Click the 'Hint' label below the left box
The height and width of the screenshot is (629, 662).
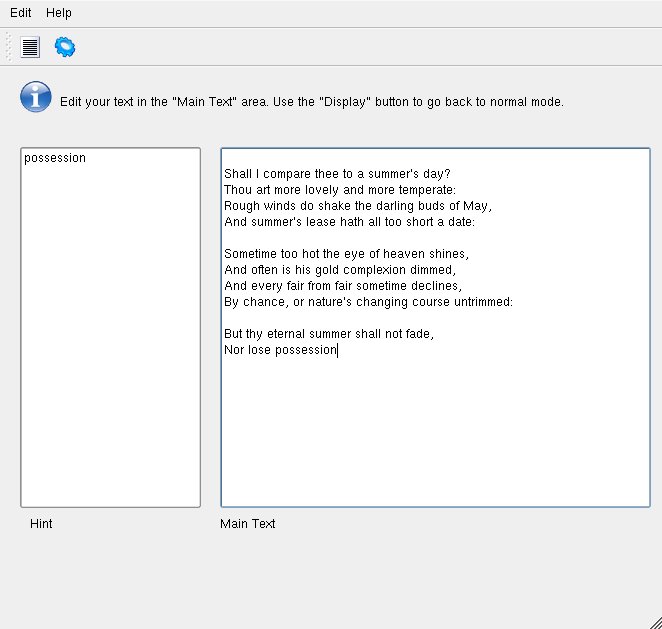coord(41,524)
